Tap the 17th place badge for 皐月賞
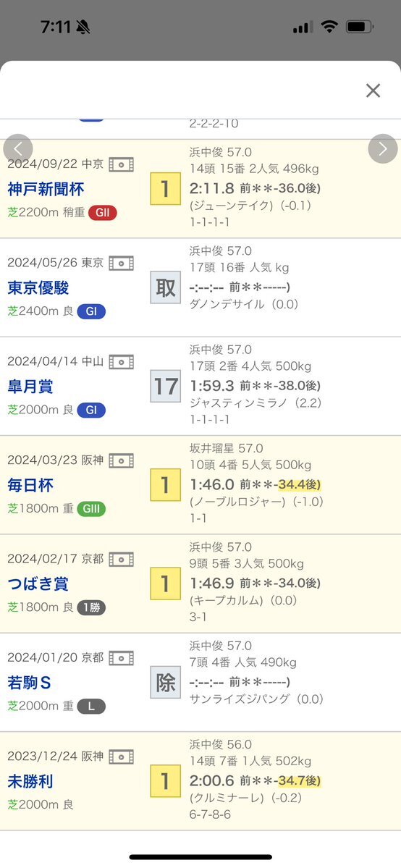 click(x=166, y=387)
